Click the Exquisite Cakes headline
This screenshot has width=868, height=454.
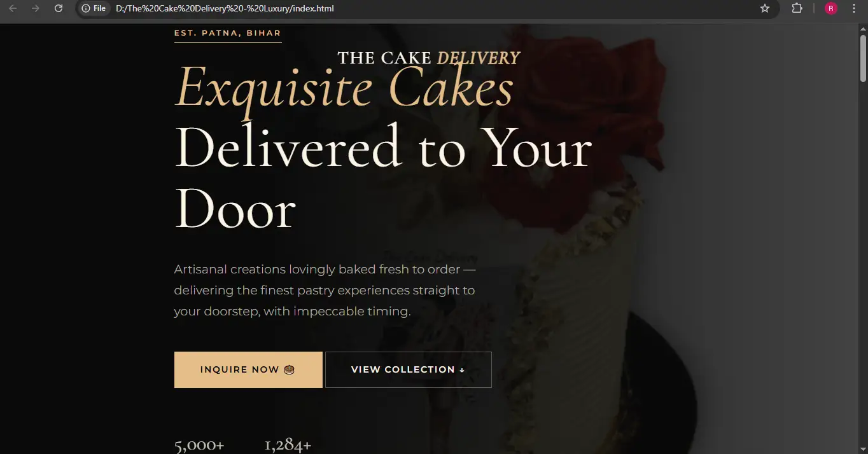pyautogui.click(x=344, y=87)
